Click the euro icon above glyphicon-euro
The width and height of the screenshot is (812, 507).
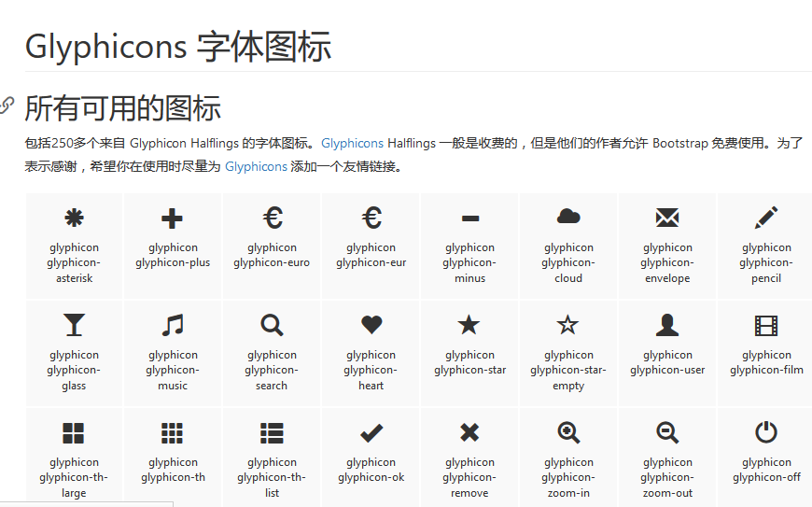click(273, 218)
